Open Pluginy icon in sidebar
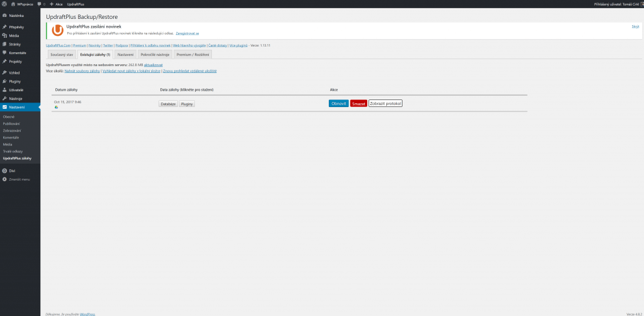644x316 pixels. pyautogui.click(x=4, y=81)
